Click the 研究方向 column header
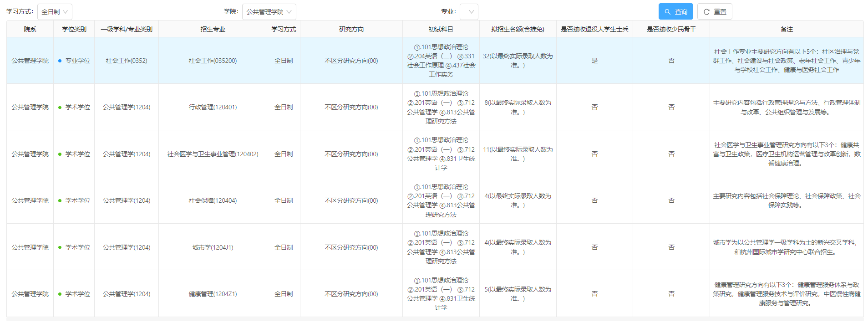Screen dimensions: 868x323 point(351,29)
